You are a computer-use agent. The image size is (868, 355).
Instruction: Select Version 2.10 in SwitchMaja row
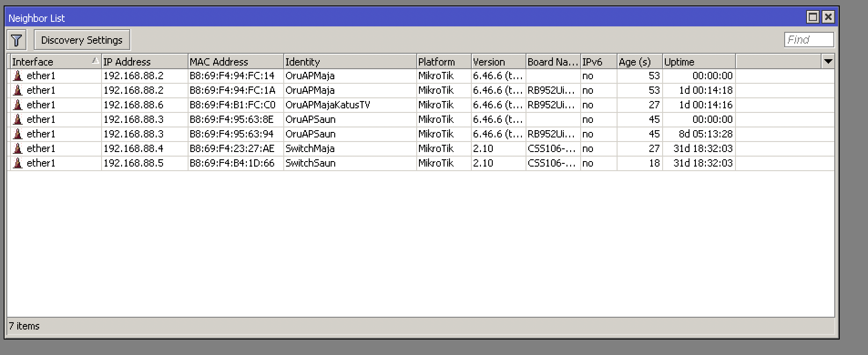click(x=483, y=148)
